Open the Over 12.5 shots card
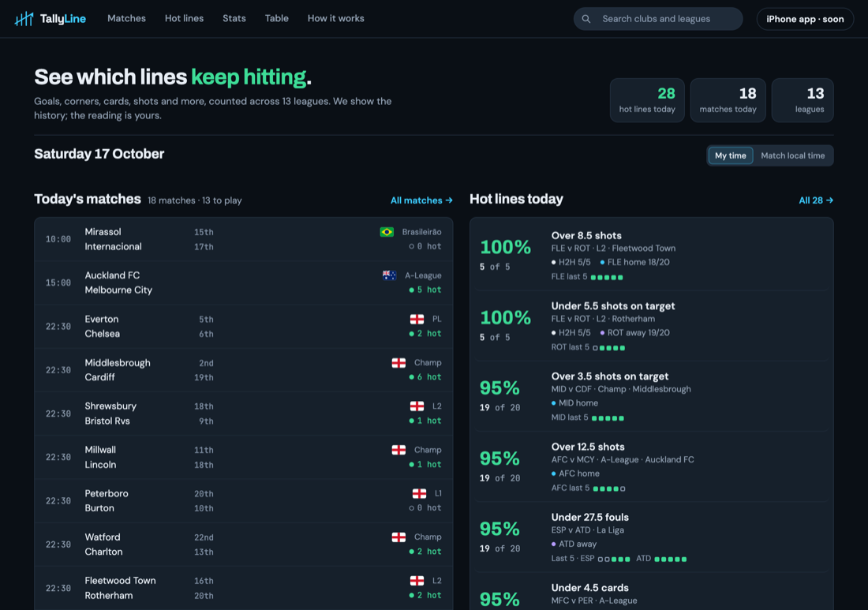The image size is (868, 610). point(652,466)
